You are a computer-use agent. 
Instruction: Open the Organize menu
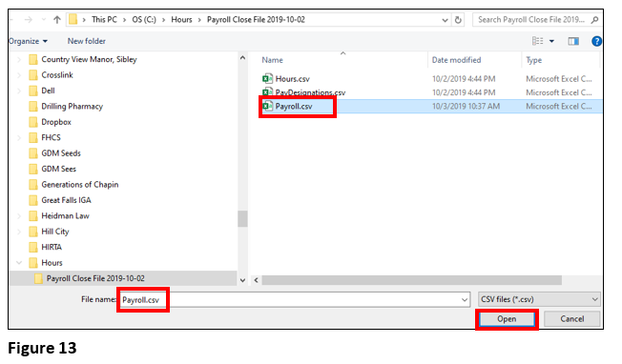28,41
